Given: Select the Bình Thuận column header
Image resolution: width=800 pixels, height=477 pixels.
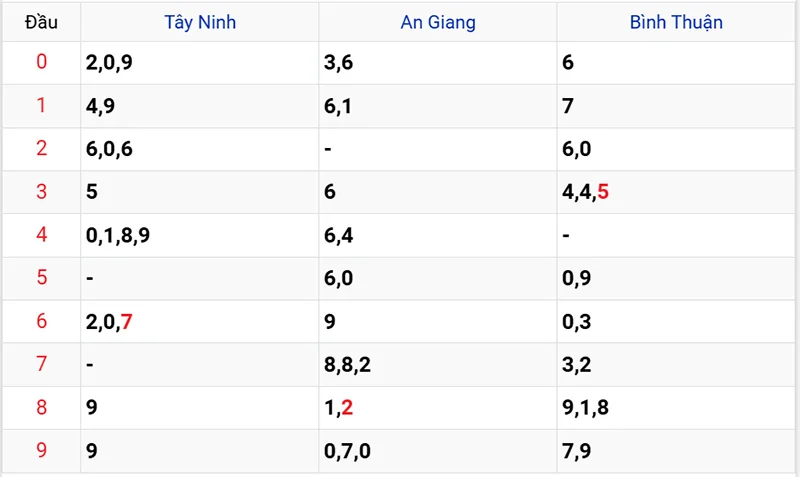Looking at the screenshot, I should tap(676, 22).
